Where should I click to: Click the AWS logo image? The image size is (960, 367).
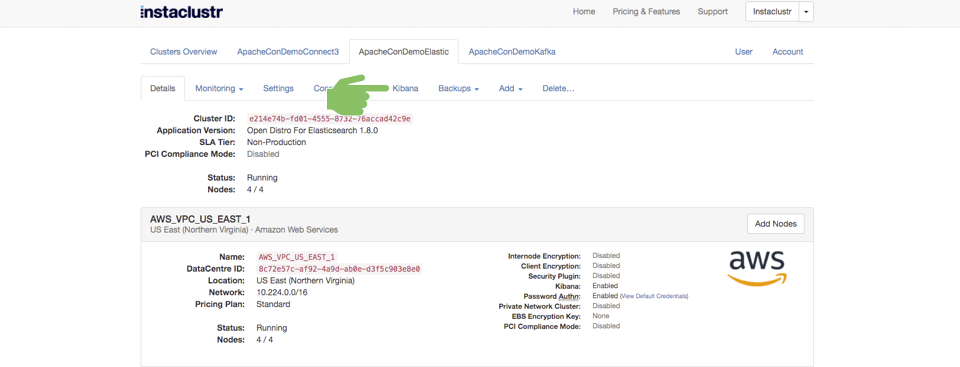[x=757, y=268]
